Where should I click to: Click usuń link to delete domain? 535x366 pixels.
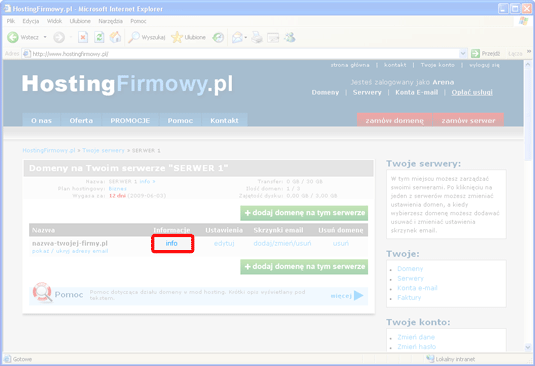click(341, 244)
